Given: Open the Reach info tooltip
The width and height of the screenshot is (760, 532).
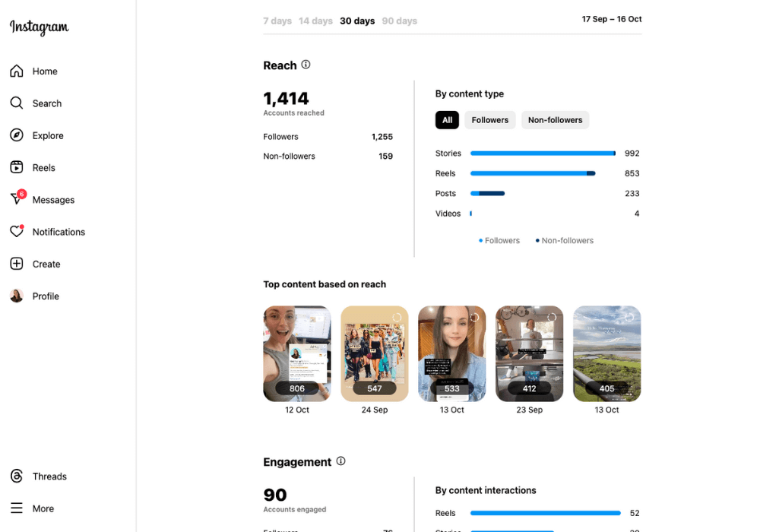Looking at the screenshot, I should tap(306, 65).
